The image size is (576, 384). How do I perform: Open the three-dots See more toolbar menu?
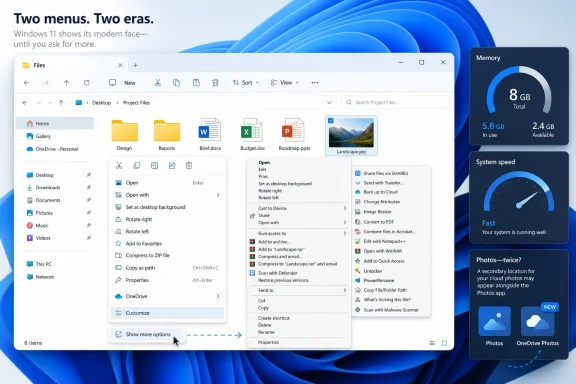(315, 83)
